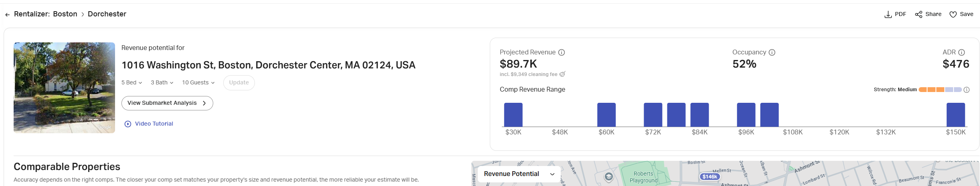Save the property with the heart icon

pyautogui.click(x=953, y=14)
